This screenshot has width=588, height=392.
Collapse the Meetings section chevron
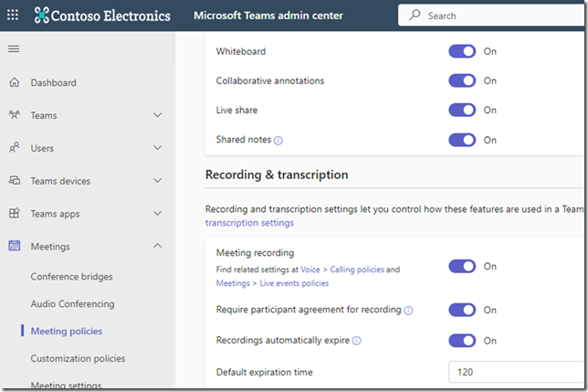click(158, 246)
